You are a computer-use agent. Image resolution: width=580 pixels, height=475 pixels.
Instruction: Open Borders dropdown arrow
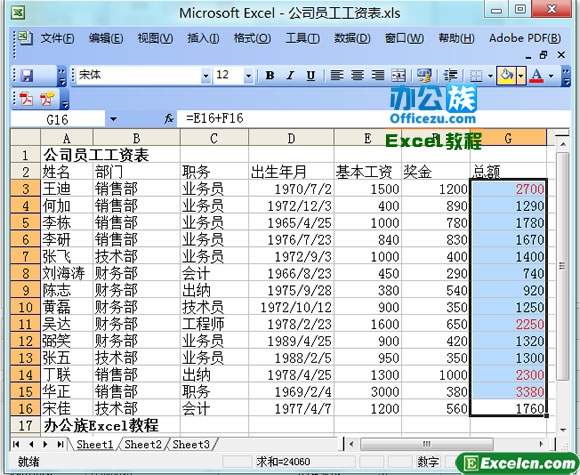click(x=490, y=76)
